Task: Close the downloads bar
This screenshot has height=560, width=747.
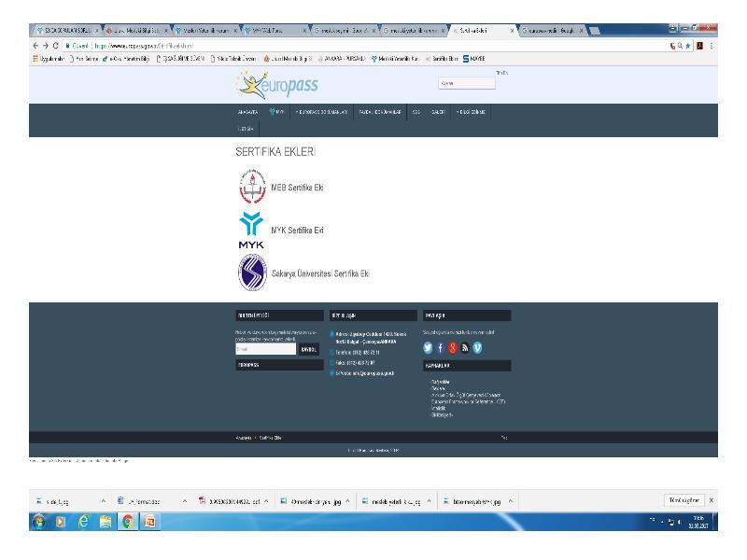Action: click(712, 500)
